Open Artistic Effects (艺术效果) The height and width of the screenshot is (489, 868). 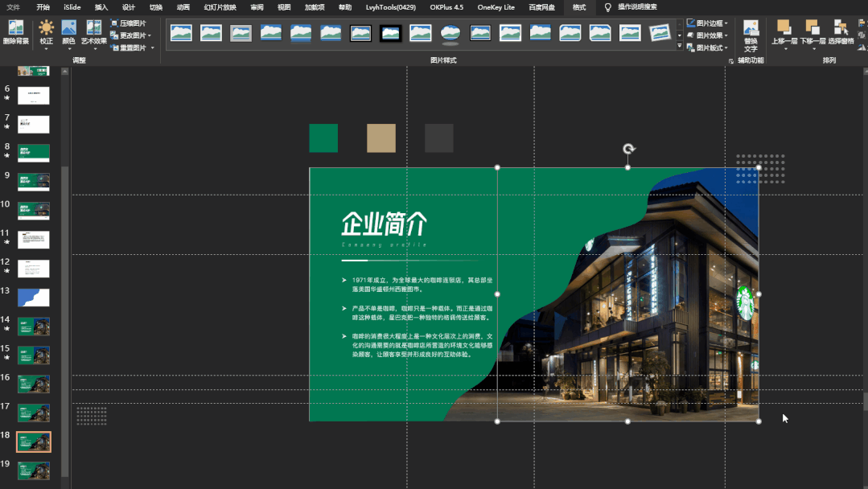click(x=93, y=29)
